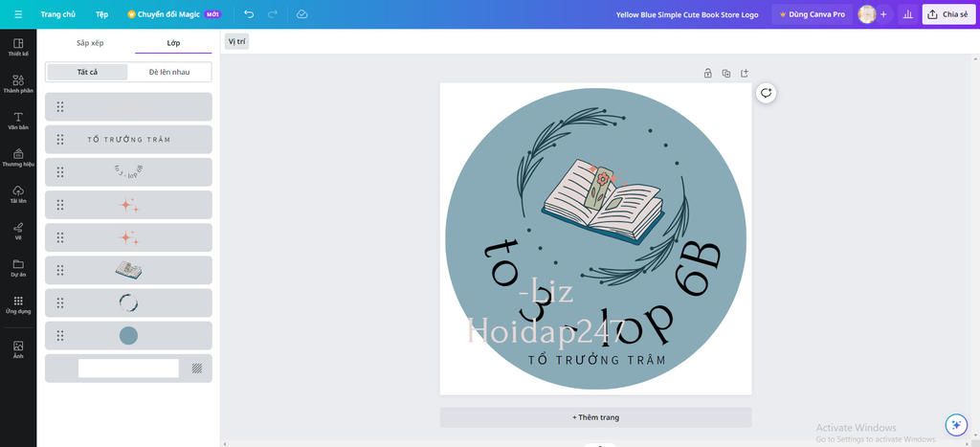The image size is (980, 447).
Task: Switch to Sắp xếp tab
Action: click(90, 42)
